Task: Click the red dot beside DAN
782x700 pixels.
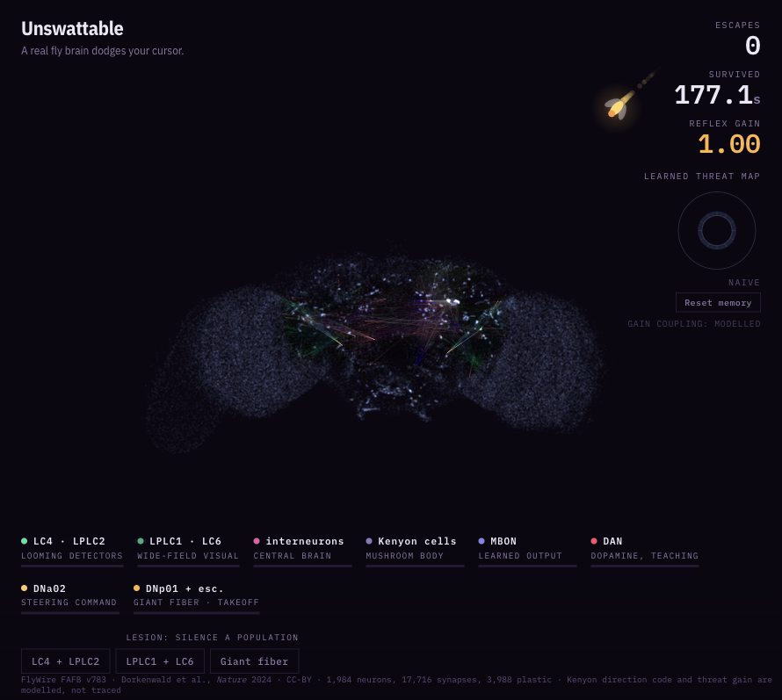Action: point(594,541)
